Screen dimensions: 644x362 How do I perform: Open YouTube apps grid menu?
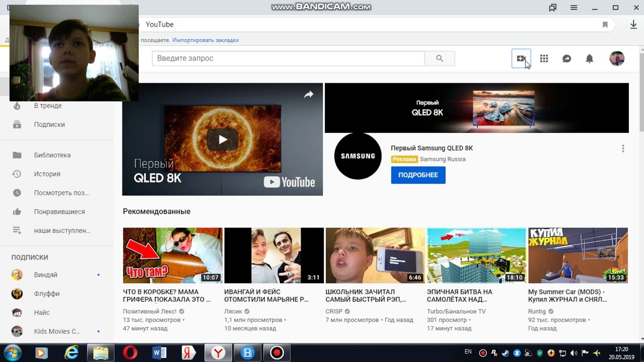point(544,58)
